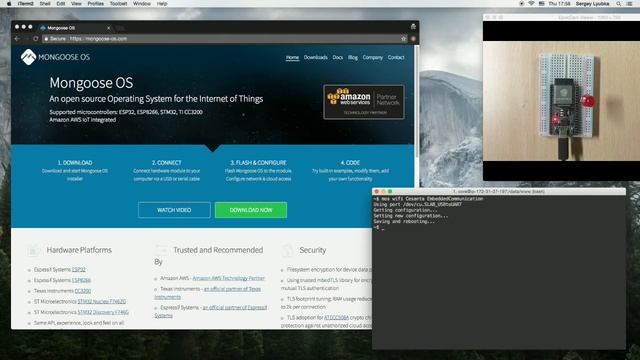640x360 pixels.
Task: Click the Sergey Lyubka user name
Action: pos(592,4)
